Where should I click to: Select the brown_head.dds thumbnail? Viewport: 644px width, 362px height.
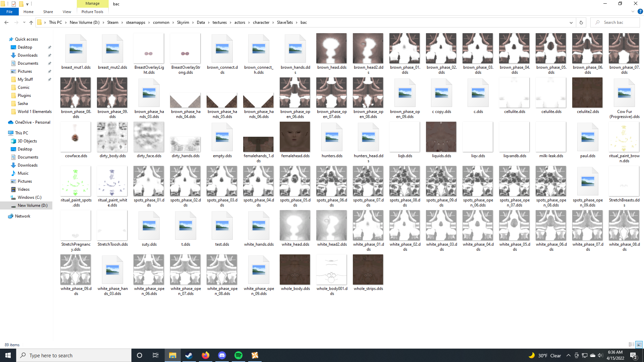tap(331, 48)
